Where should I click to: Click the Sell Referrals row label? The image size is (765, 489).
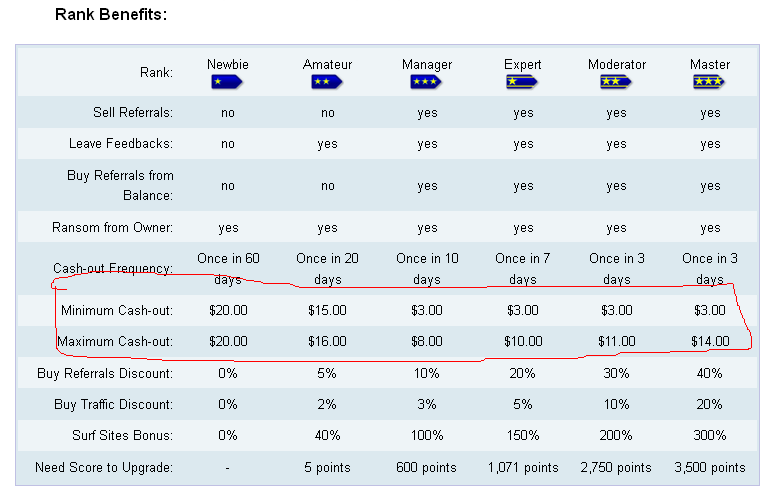tap(132, 113)
